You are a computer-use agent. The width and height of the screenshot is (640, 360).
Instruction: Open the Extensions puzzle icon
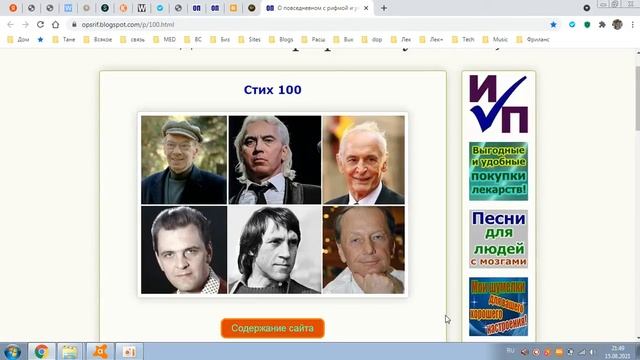(602, 24)
